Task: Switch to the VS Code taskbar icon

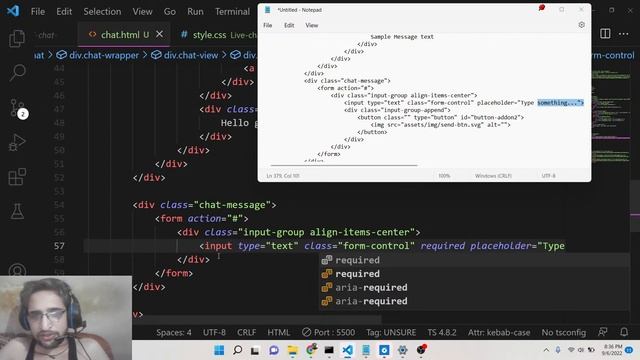Action: (x=347, y=350)
